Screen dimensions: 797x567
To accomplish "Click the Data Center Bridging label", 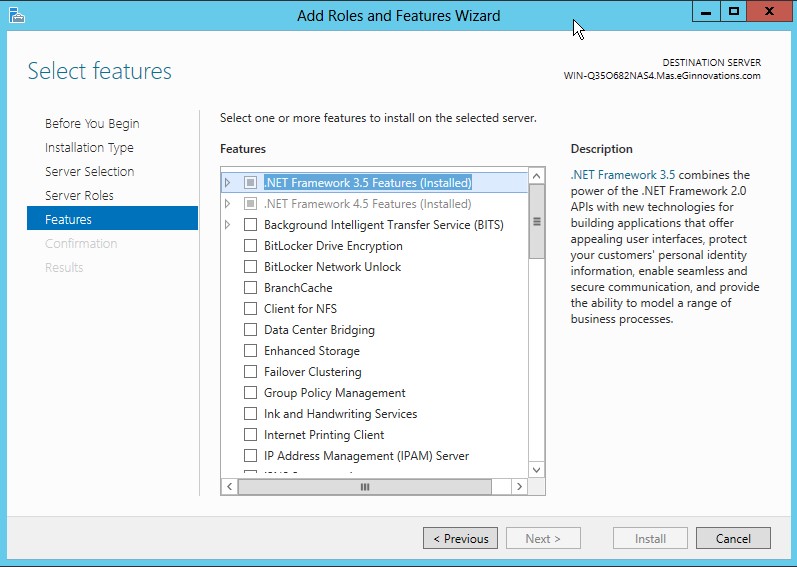I will pos(319,330).
